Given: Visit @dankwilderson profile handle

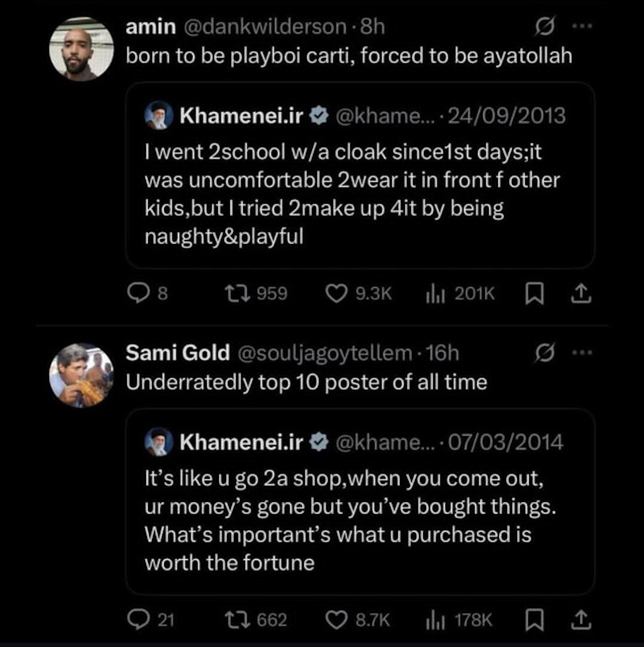Looking at the screenshot, I should coord(265,27).
